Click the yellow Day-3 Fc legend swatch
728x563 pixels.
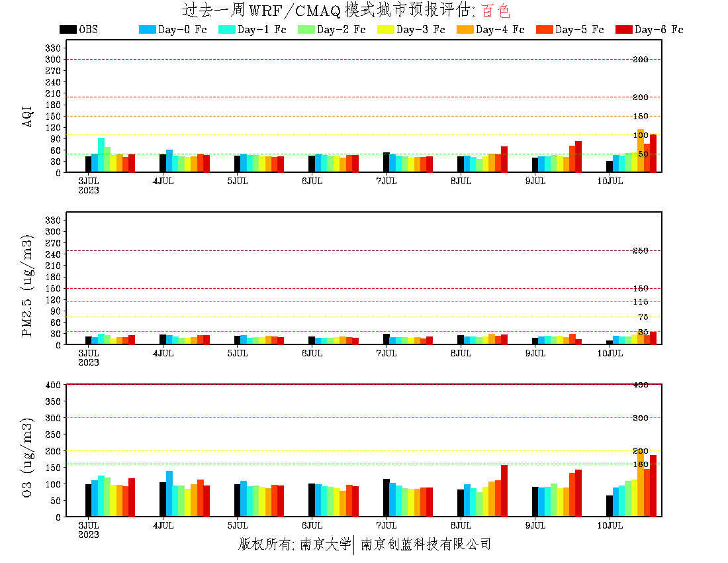pos(386,29)
